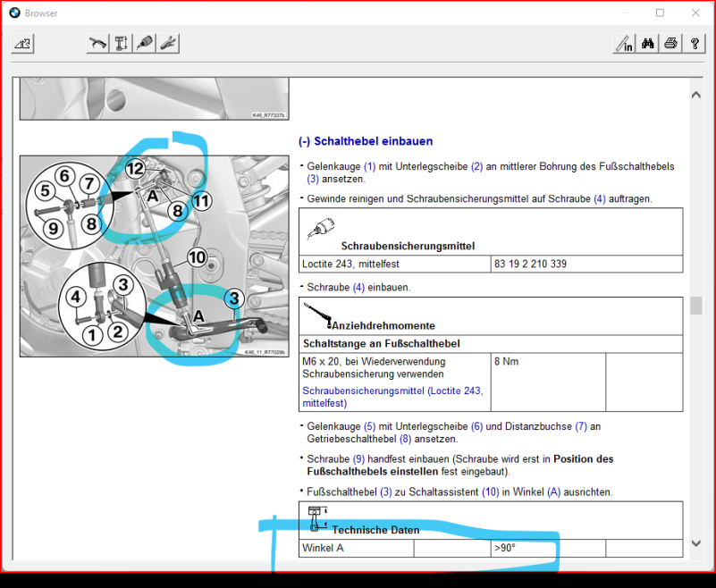The image size is (716, 588).
Task: Click the BMW logo in title bar
Action: pyautogui.click(x=14, y=13)
